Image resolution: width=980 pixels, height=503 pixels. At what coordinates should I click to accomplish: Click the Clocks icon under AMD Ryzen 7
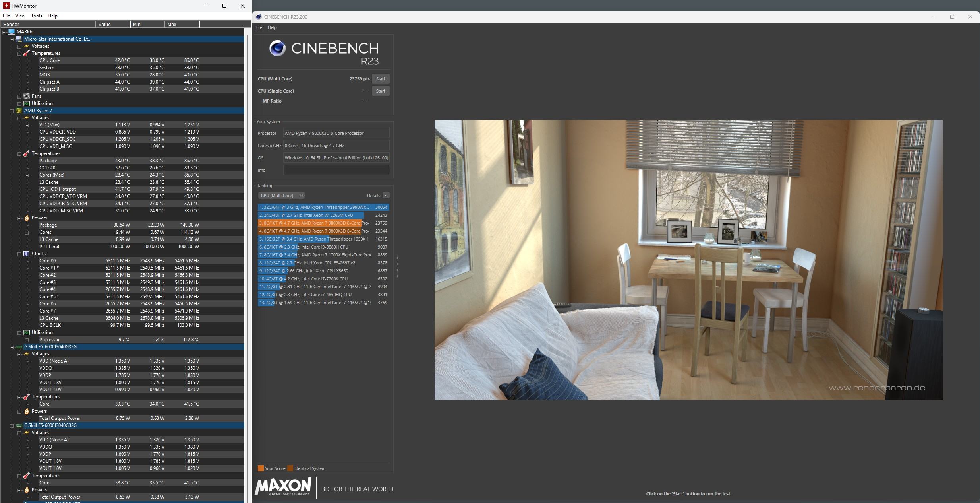[x=27, y=254]
